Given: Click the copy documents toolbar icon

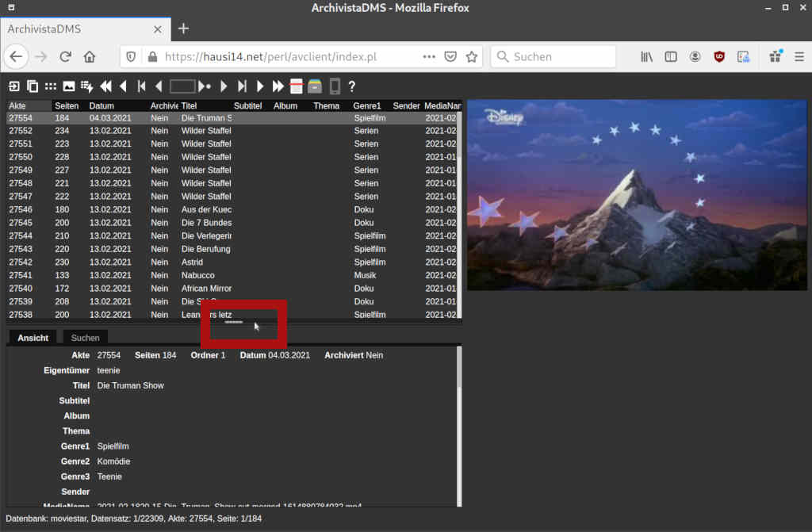Looking at the screenshot, I should (32, 86).
